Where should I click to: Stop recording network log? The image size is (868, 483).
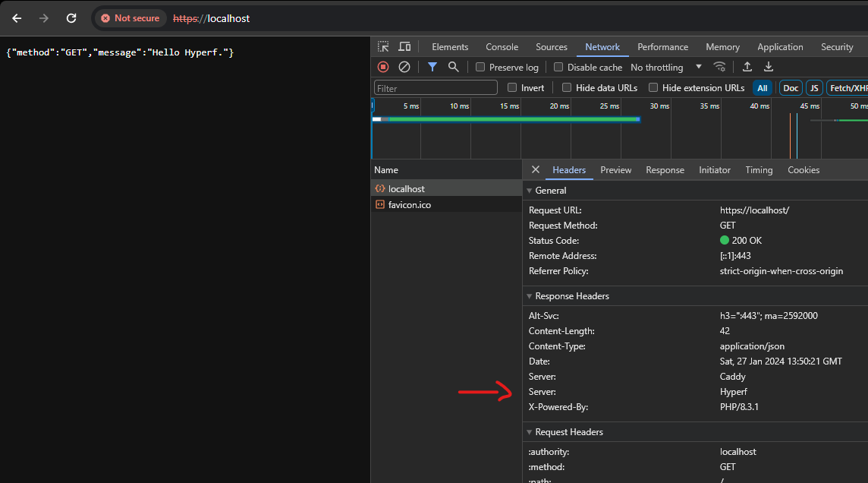coord(383,67)
